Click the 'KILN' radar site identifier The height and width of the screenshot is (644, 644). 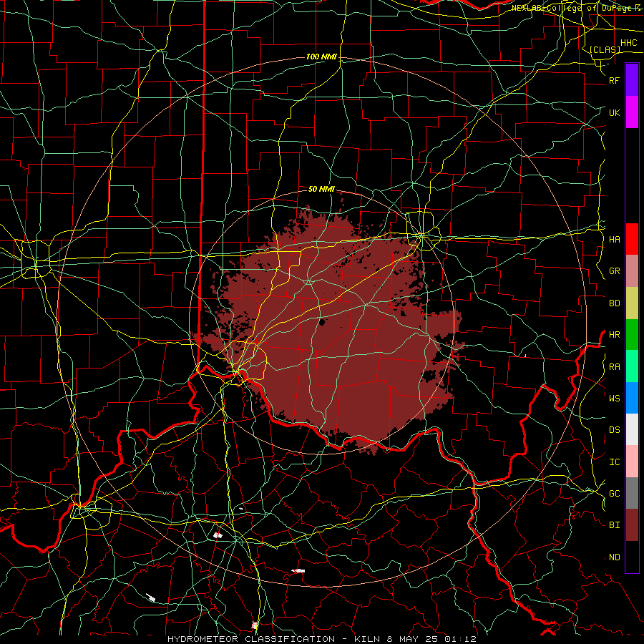click(x=368, y=639)
